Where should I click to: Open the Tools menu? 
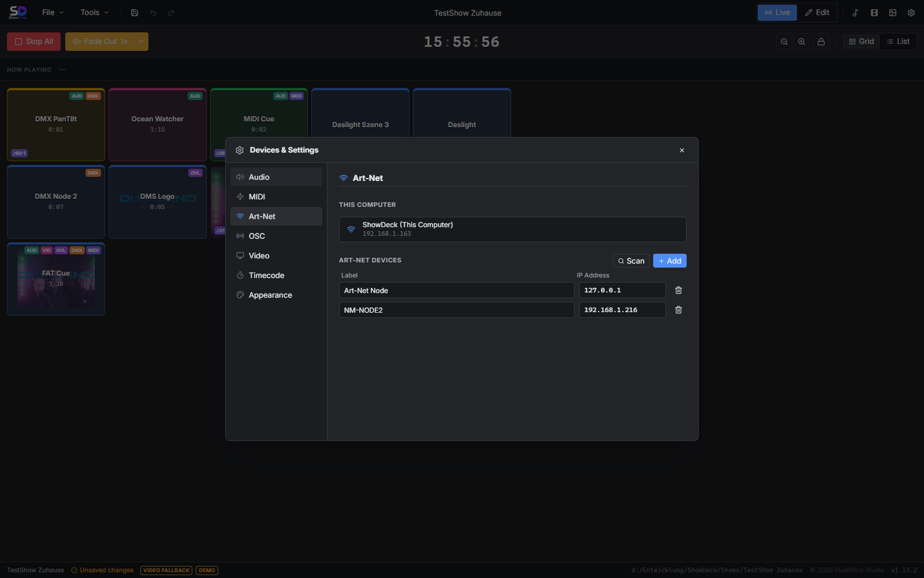click(95, 13)
